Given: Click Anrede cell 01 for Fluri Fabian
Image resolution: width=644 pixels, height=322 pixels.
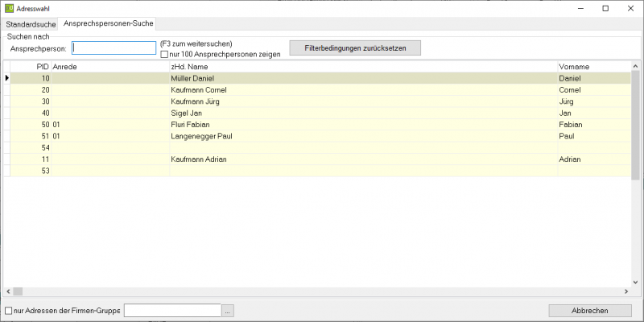Looking at the screenshot, I should tap(110, 125).
